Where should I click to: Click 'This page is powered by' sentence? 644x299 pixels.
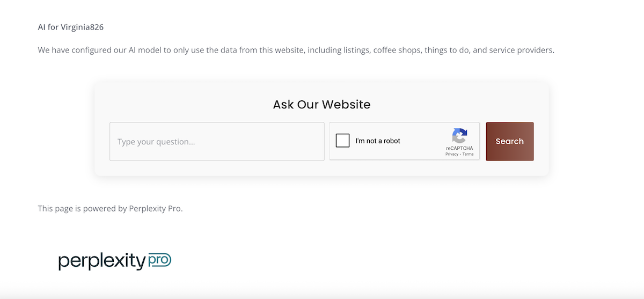click(x=82, y=208)
